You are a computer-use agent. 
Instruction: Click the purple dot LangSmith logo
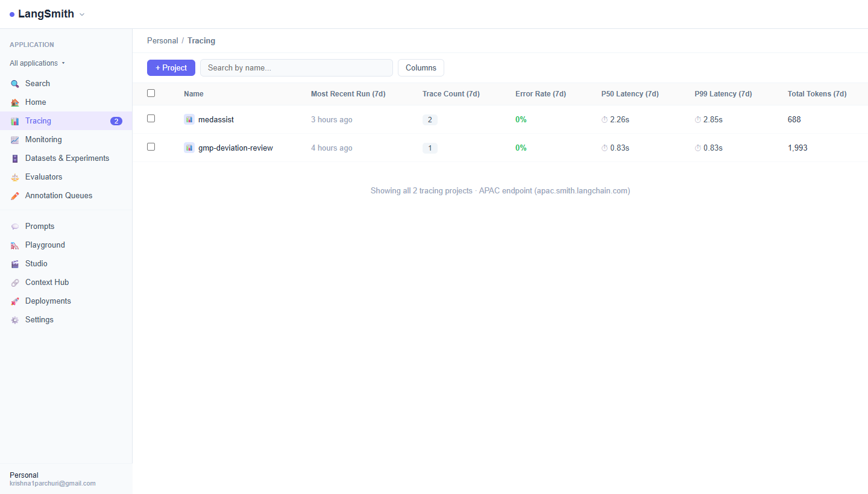[x=12, y=14]
